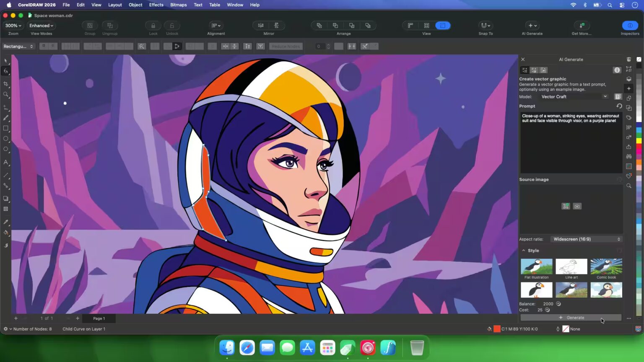Switch to first AI Generate mode button
This screenshot has height=362, width=644.
tap(525, 70)
